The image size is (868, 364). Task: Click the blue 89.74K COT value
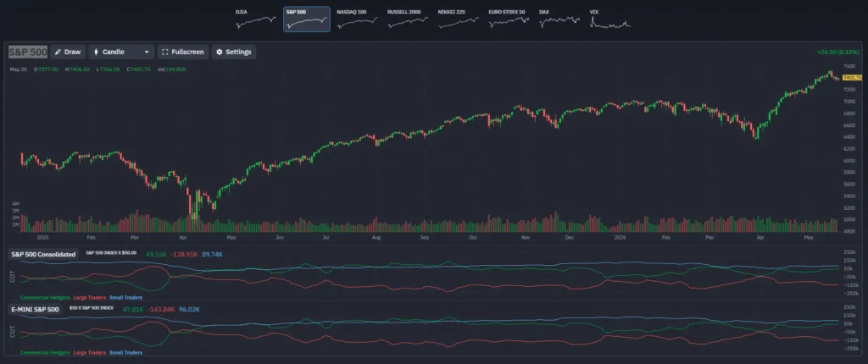pyautogui.click(x=213, y=255)
